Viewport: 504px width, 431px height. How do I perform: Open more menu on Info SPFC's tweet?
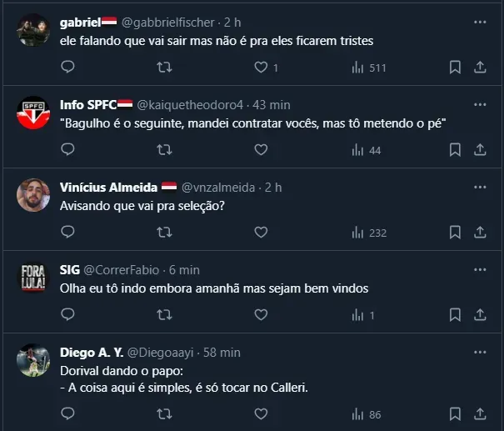point(480,105)
